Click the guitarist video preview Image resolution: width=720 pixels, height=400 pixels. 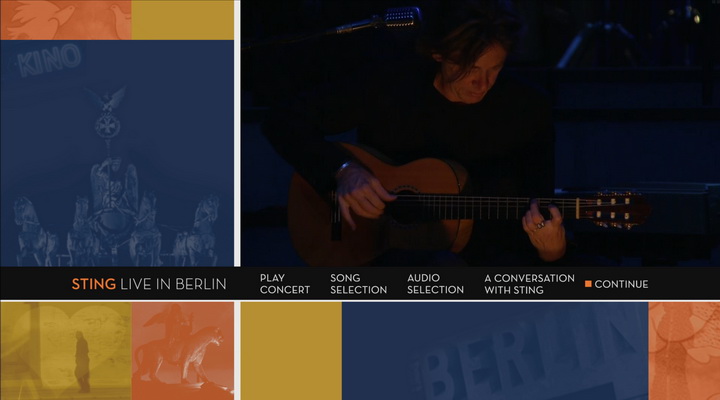pyautogui.click(x=480, y=133)
